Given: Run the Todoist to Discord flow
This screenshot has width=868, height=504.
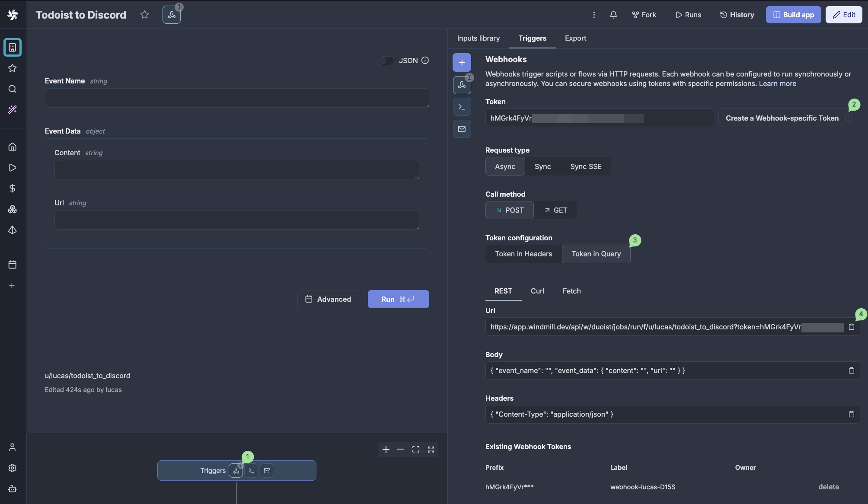Looking at the screenshot, I should pos(398,299).
